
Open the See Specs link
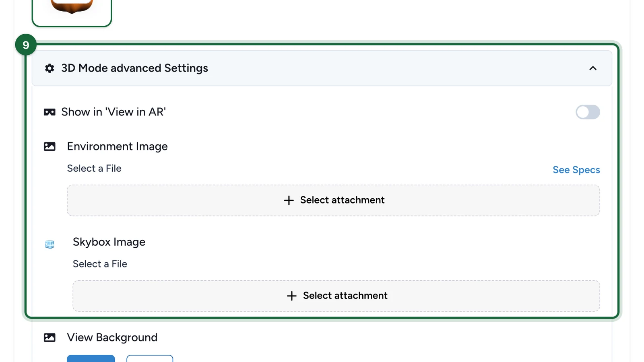(x=576, y=170)
